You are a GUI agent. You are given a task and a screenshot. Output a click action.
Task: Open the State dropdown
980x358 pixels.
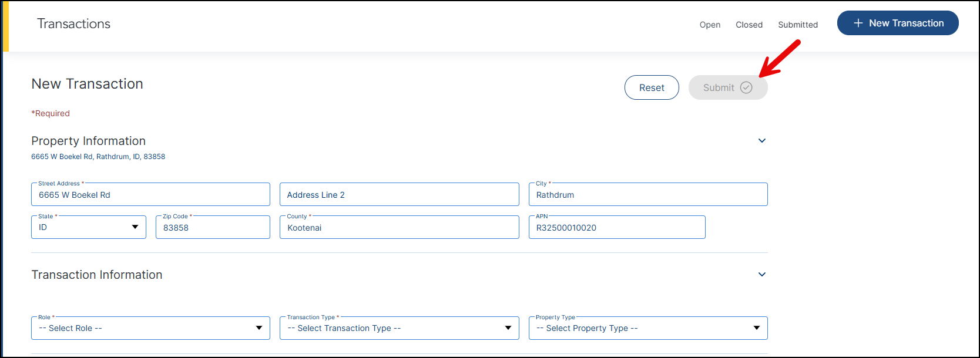pos(88,227)
